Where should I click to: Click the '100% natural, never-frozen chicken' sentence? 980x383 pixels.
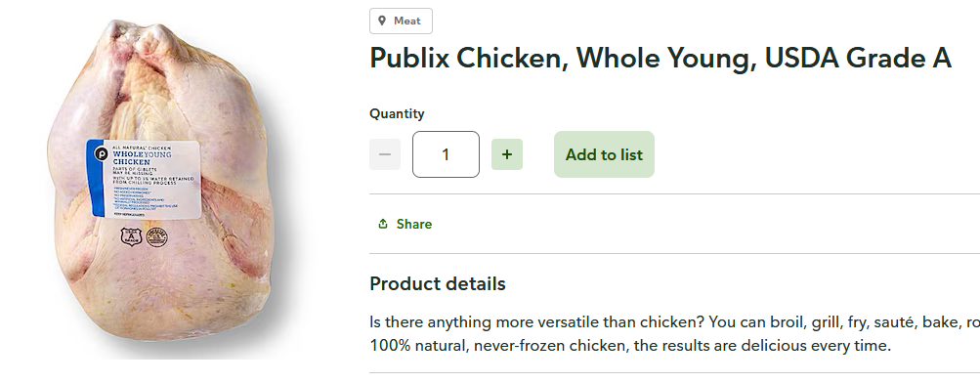(630, 345)
